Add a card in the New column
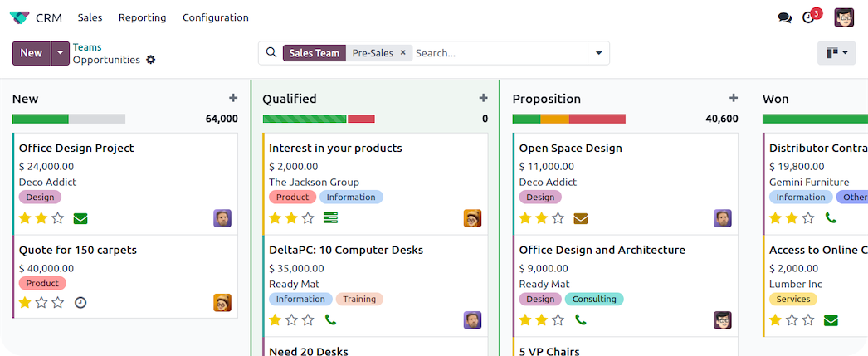 (233, 98)
